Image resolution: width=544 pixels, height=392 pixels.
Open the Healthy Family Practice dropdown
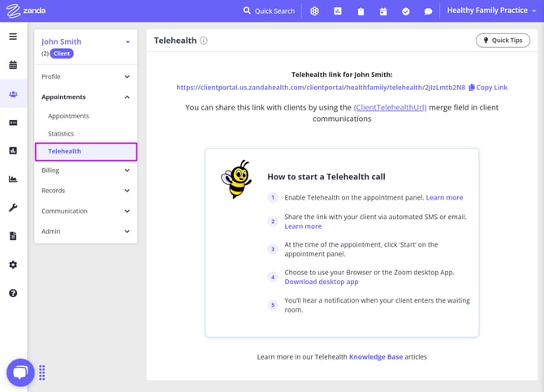click(492, 11)
